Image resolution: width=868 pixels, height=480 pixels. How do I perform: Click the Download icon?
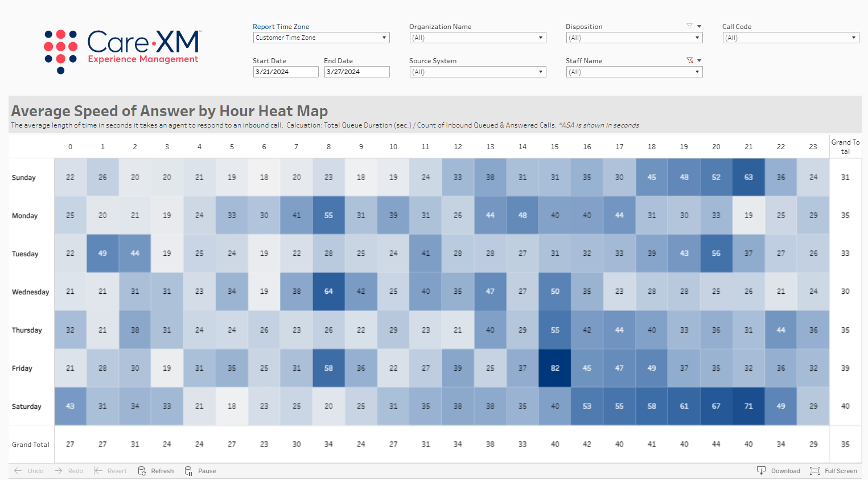click(761, 470)
